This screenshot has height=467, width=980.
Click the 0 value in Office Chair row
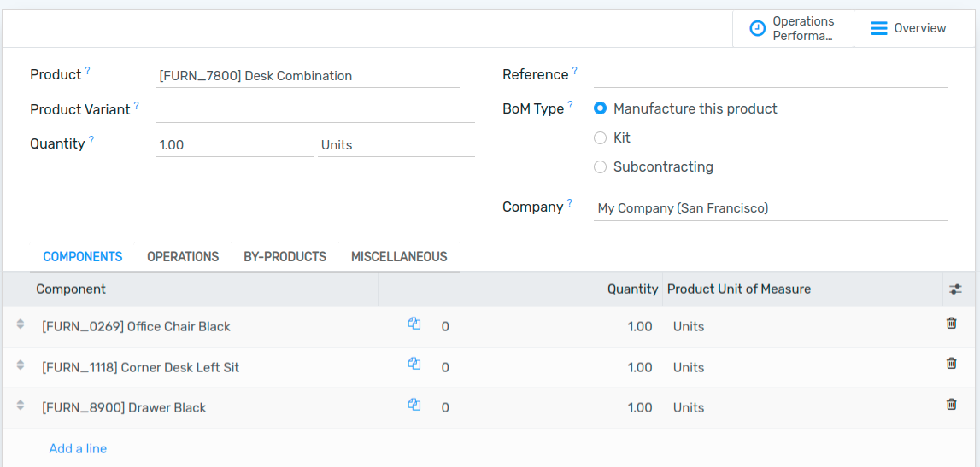[445, 326]
